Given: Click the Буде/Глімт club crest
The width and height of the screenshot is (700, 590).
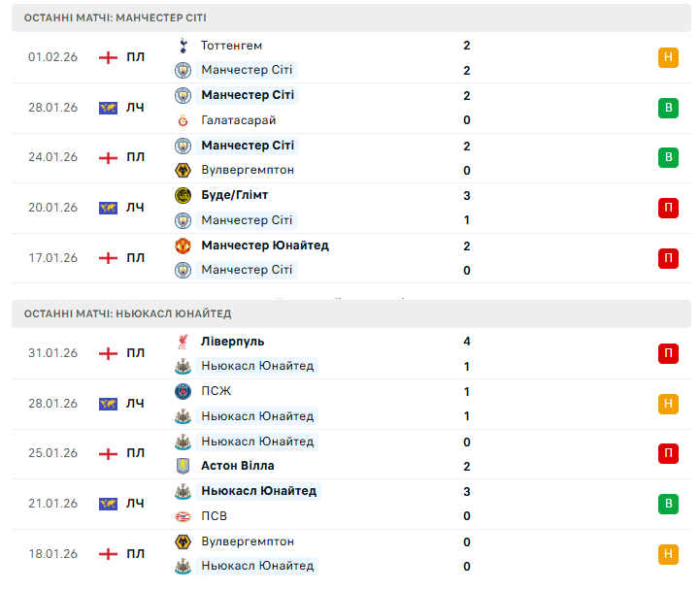Looking at the screenshot, I should click(183, 195).
